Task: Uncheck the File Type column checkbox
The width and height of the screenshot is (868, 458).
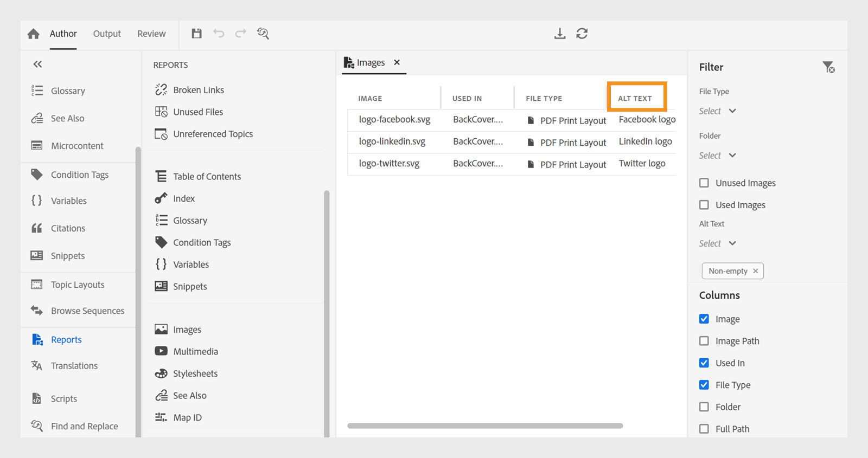Action: click(x=704, y=385)
